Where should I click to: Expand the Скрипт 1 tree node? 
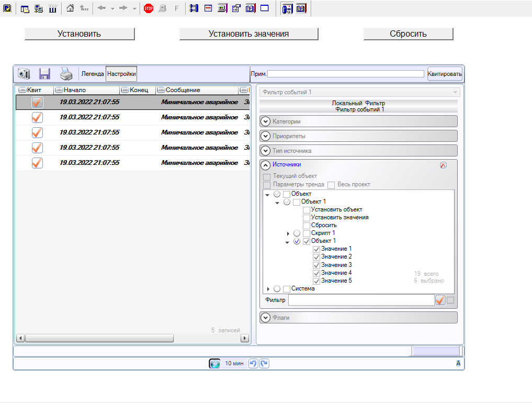coord(288,233)
